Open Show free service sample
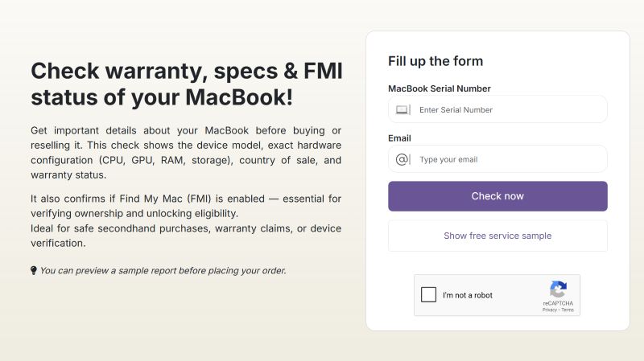Viewport: 644px width, 361px height. [x=497, y=236]
